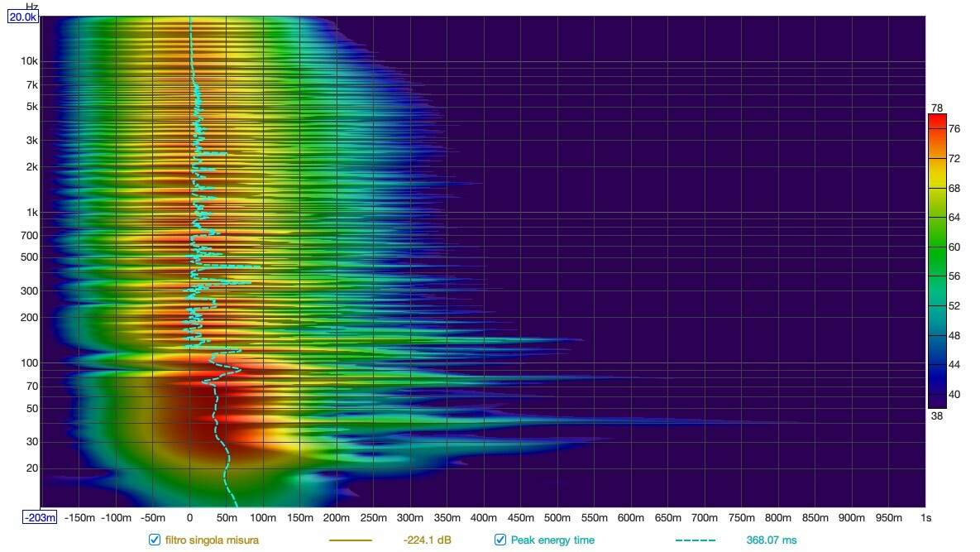Click the 950m label on time axis
Viewport: 980px width, 552px height.
(889, 517)
